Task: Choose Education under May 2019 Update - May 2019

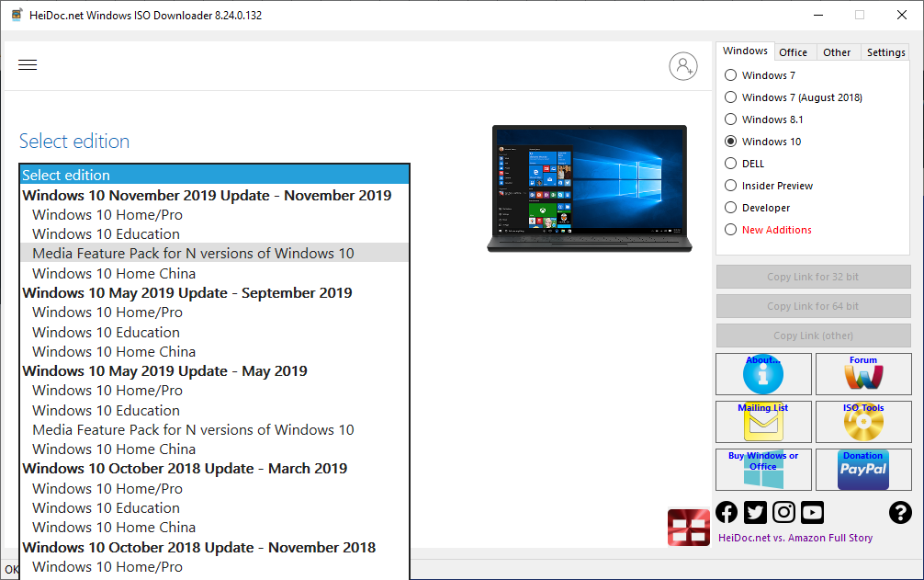Action: tap(215, 410)
